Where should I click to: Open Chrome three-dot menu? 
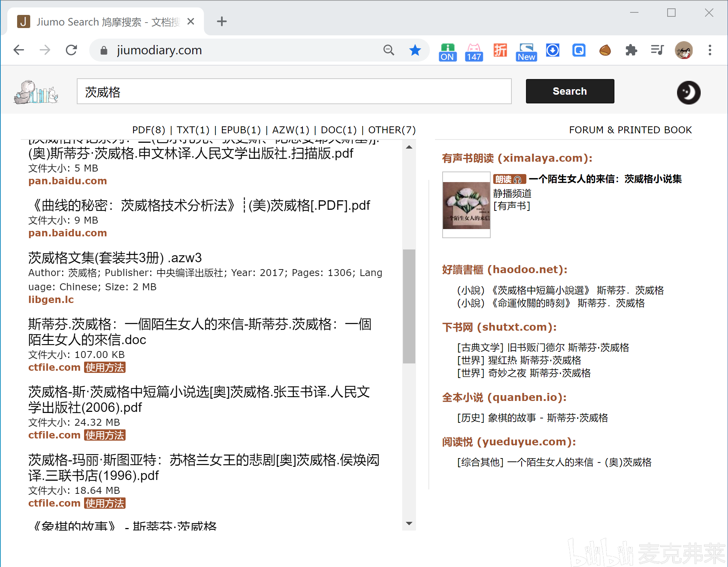[710, 50]
